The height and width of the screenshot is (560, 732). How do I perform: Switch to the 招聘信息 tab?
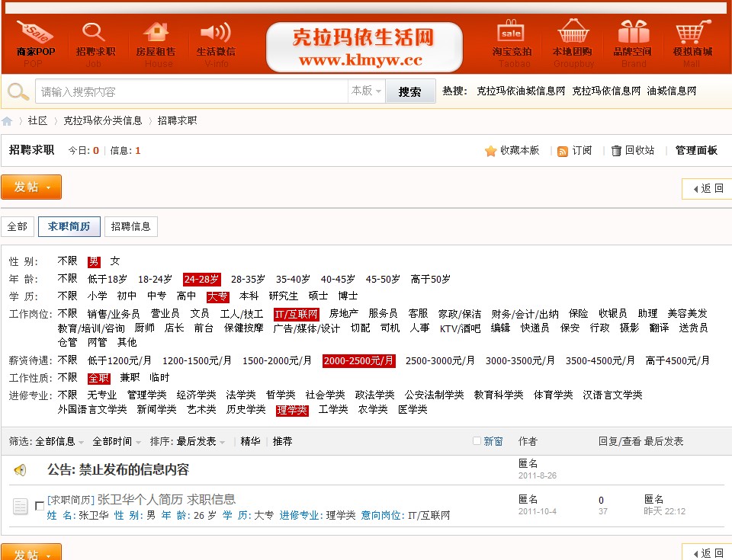click(130, 226)
